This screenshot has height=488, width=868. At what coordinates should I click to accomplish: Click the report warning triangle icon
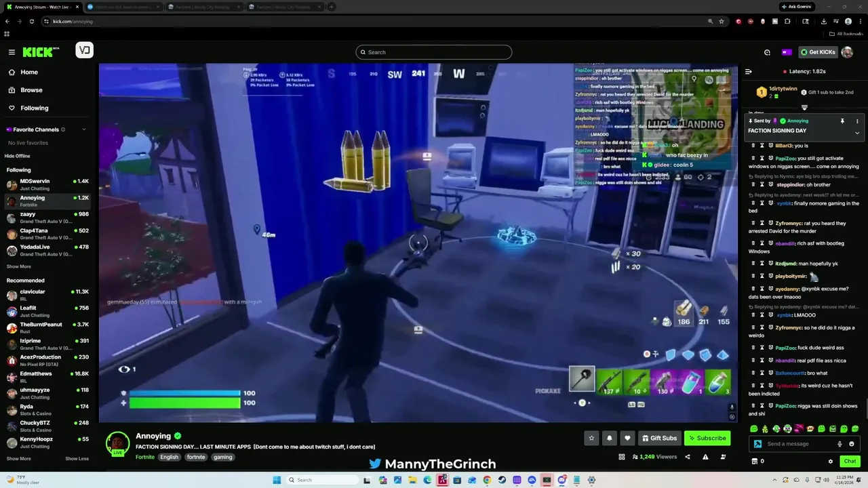point(705,457)
